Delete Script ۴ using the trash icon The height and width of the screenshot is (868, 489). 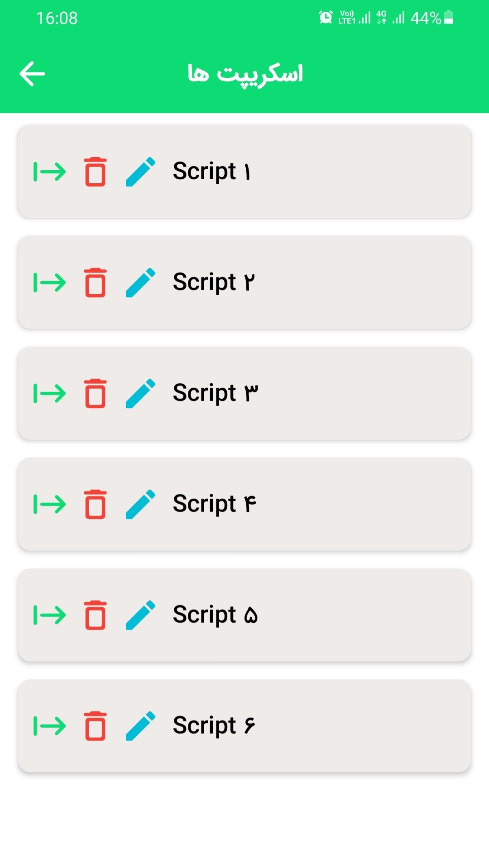(95, 504)
